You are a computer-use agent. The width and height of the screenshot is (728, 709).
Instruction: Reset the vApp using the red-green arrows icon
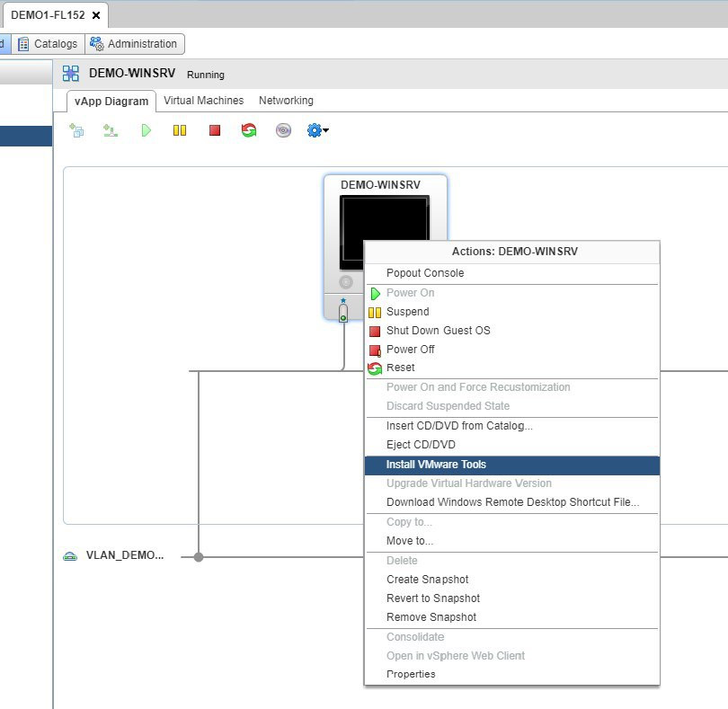click(x=249, y=130)
